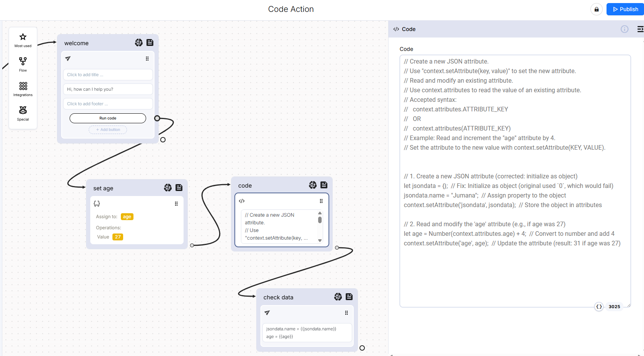Open the notes icon on code block
The image size is (644, 356).
pos(324,185)
